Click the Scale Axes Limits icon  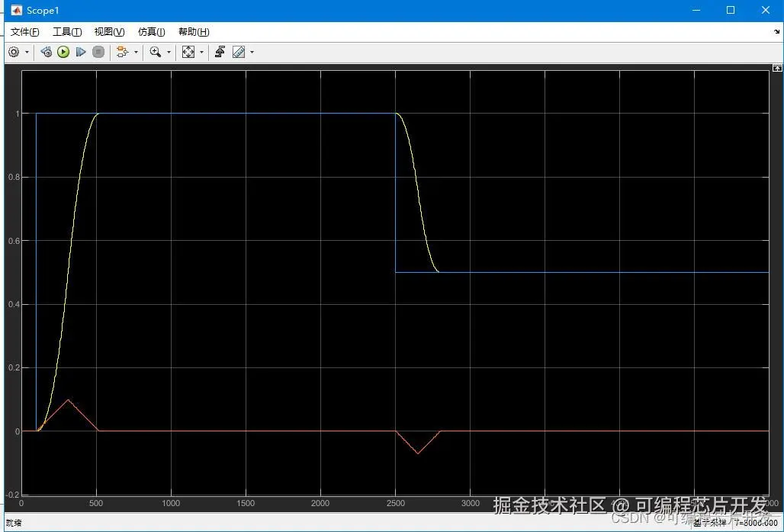[x=188, y=52]
